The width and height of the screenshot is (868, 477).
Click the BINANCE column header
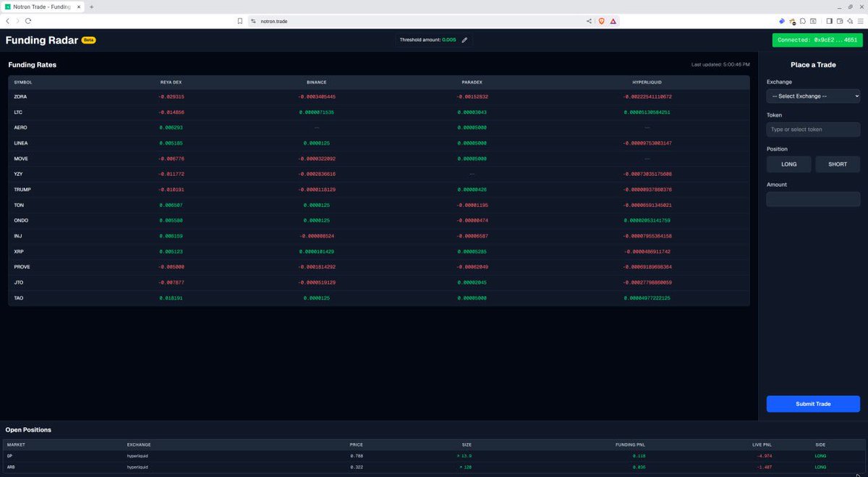click(317, 83)
